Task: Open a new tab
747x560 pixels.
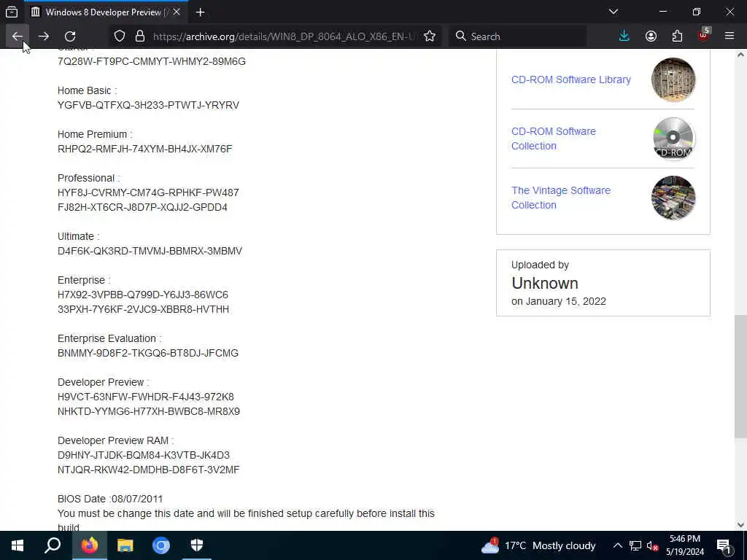Action: click(200, 12)
